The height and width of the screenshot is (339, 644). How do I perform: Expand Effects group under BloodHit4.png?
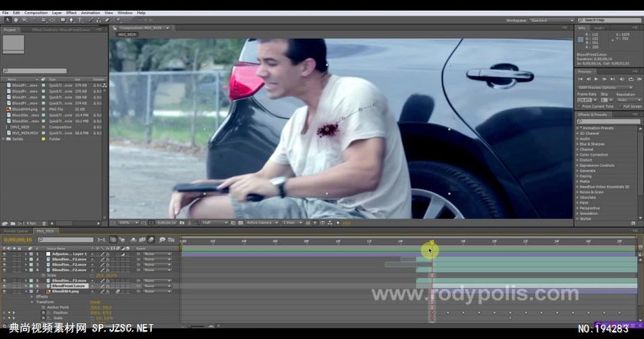(x=32, y=297)
